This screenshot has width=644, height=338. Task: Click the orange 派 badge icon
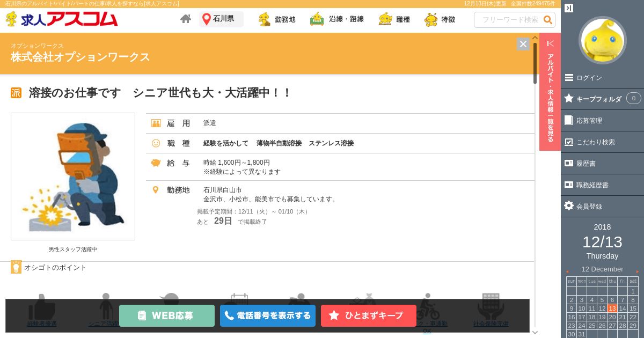click(16, 93)
